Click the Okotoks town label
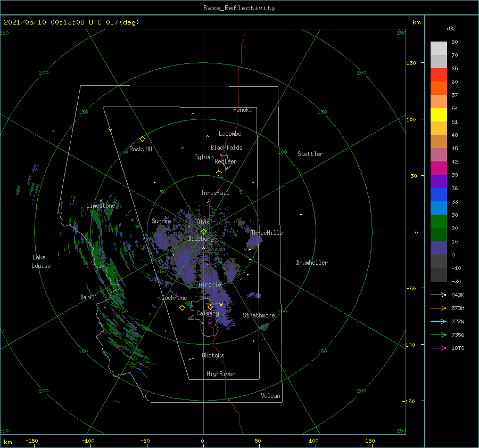The width and height of the screenshot is (479, 448). tap(213, 355)
